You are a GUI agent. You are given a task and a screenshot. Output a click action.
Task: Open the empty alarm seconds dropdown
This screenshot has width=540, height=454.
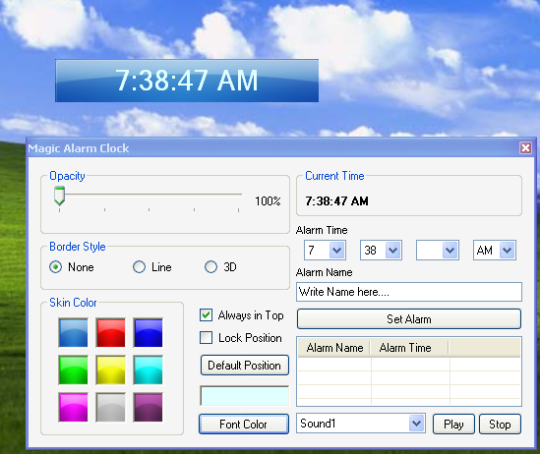coord(437,250)
